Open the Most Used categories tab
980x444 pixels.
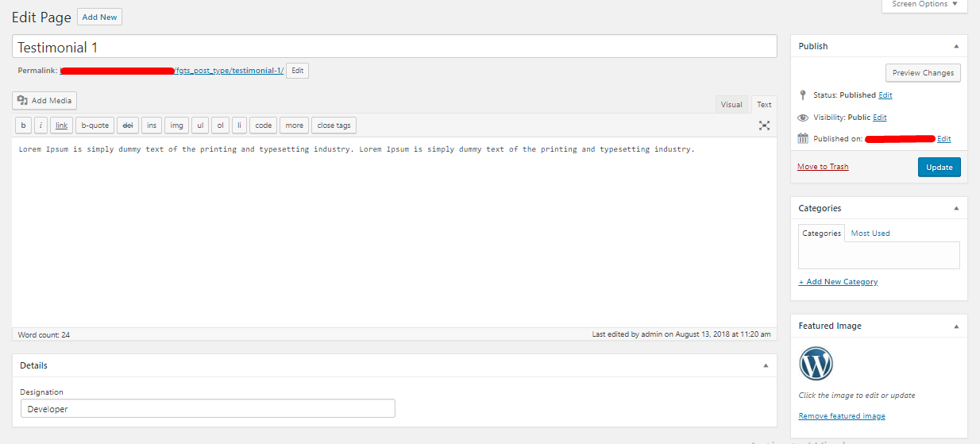pos(870,234)
